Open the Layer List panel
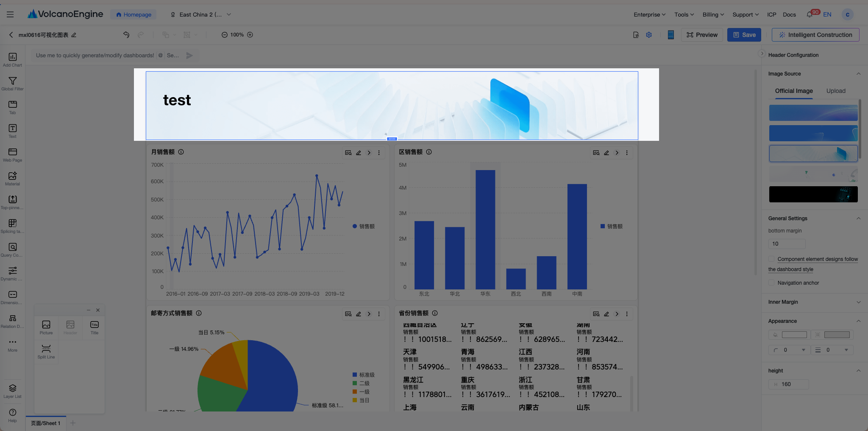Image resolution: width=868 pixels, height=431 pixels. 13,391
